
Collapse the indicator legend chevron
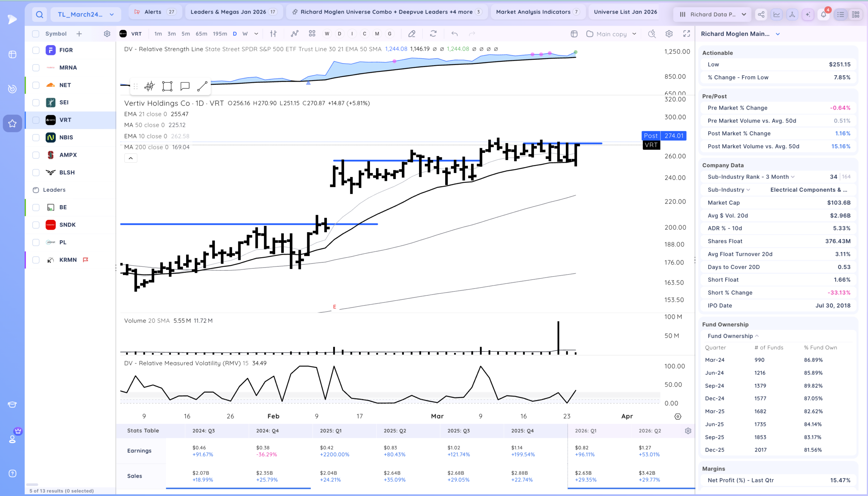131,158
